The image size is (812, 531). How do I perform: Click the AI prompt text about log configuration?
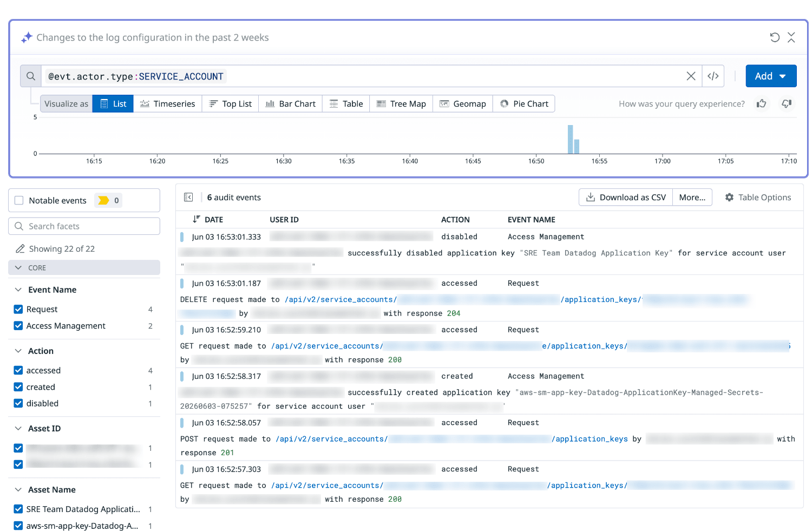tap(153, 37)
